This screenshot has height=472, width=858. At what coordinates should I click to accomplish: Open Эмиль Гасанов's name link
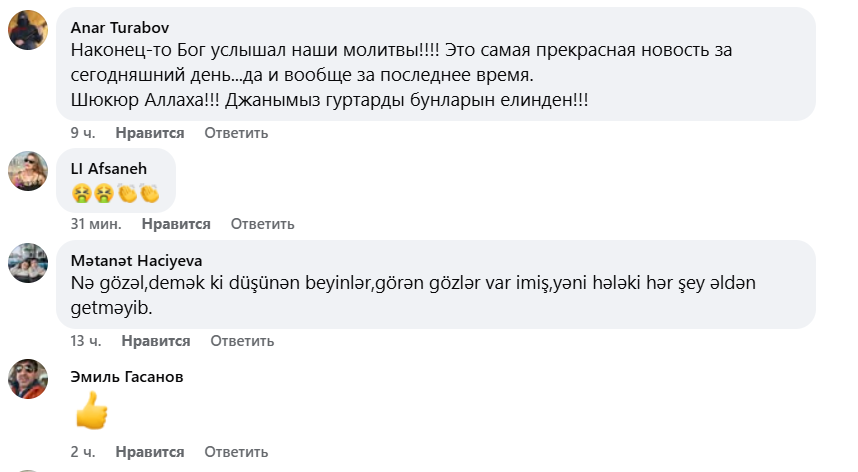click(127, 377)
